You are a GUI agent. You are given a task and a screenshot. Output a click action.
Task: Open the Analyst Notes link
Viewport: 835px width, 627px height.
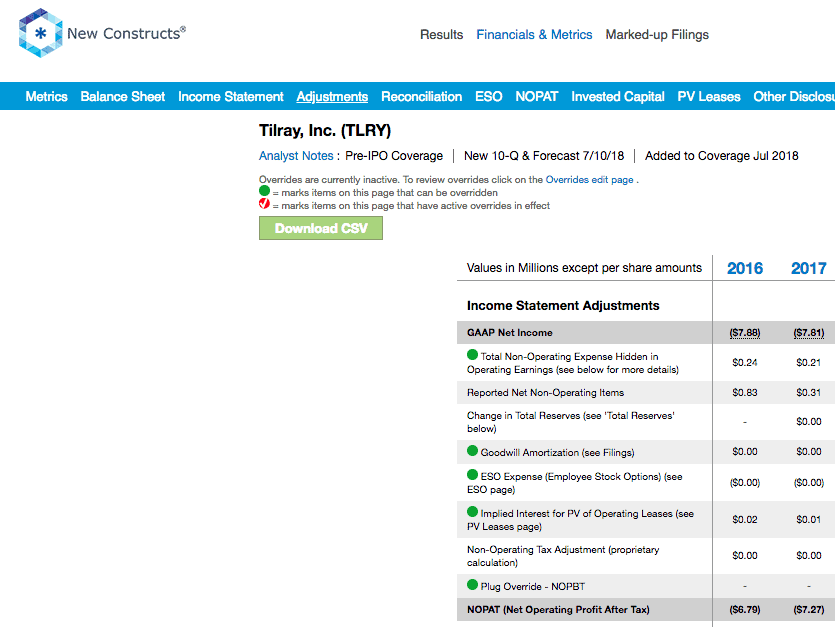pos(296,156)
